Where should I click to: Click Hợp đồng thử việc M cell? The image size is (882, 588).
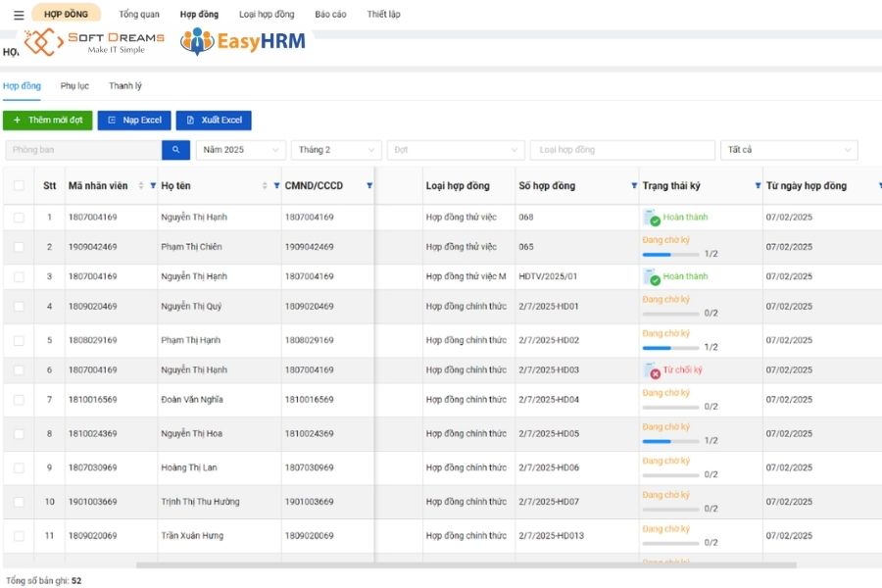(x=466, y=276)
